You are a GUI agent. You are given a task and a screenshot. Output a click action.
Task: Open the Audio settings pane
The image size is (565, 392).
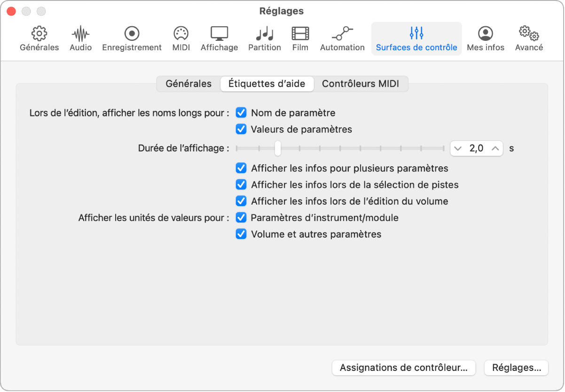coord(80,38)
